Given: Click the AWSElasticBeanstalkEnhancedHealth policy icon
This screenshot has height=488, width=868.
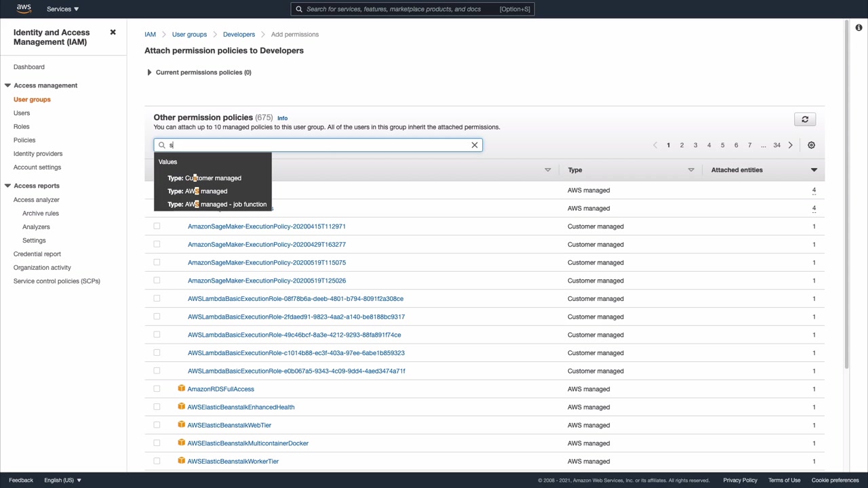Looking at the screenshot, I should click(x=181, y=407).
